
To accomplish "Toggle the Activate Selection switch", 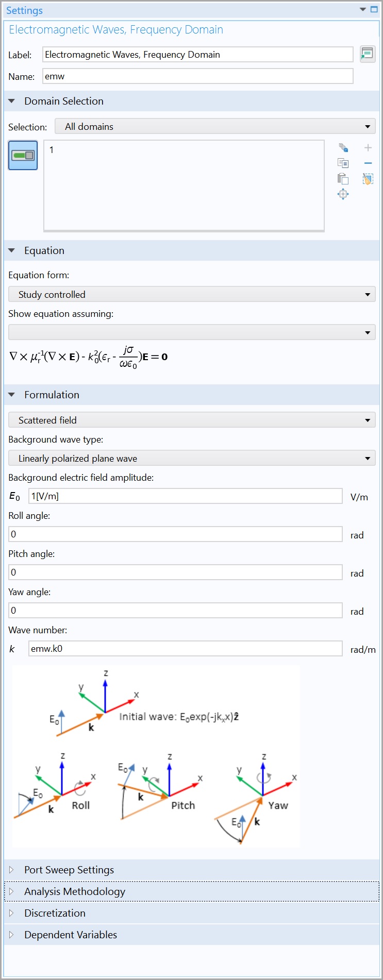I will point(23,155).
